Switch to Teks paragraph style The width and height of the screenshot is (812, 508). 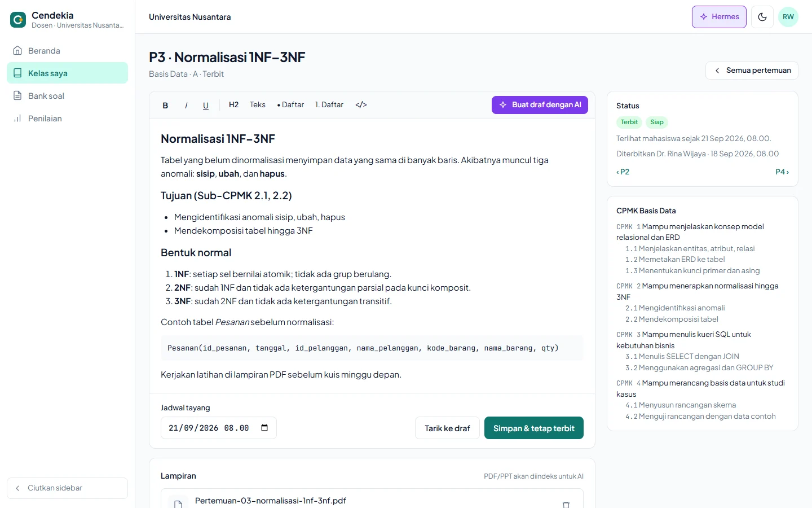[x=258, y=105]
